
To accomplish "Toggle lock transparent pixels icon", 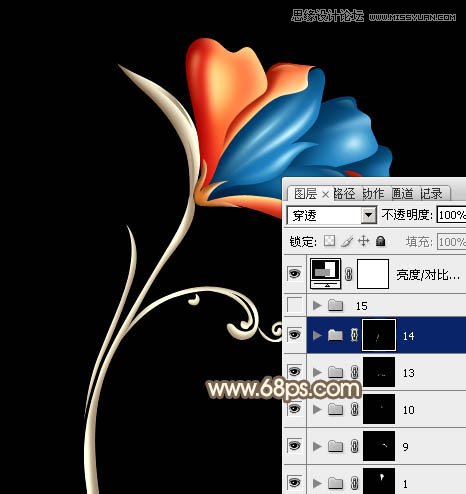I will [329, 241].
